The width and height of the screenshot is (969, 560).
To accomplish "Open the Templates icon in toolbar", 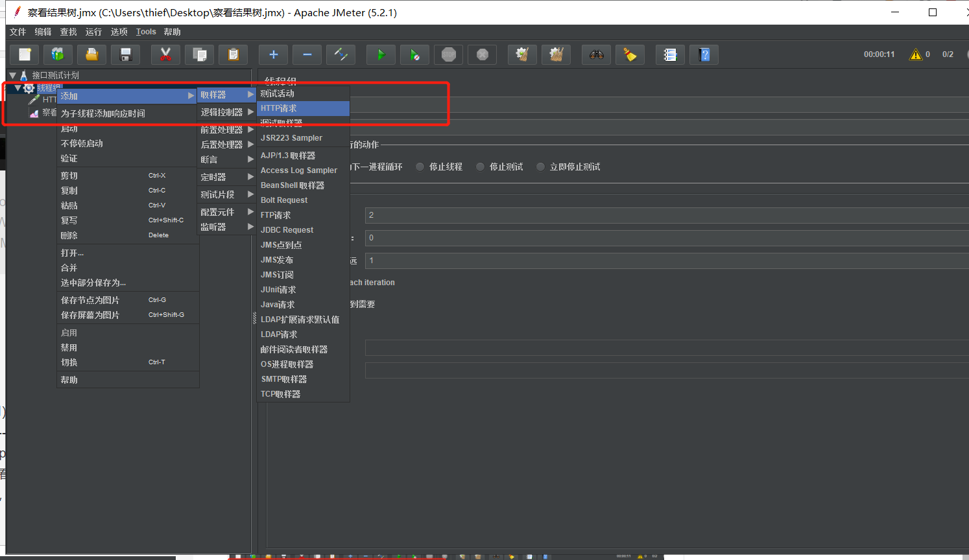I will (58, 54).
